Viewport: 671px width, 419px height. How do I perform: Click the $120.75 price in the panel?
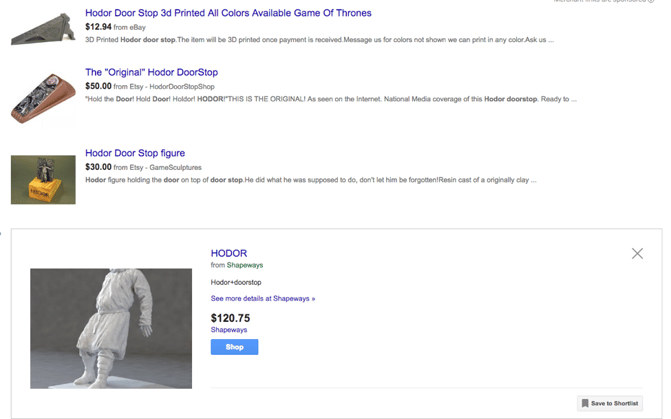click(230, 317)
